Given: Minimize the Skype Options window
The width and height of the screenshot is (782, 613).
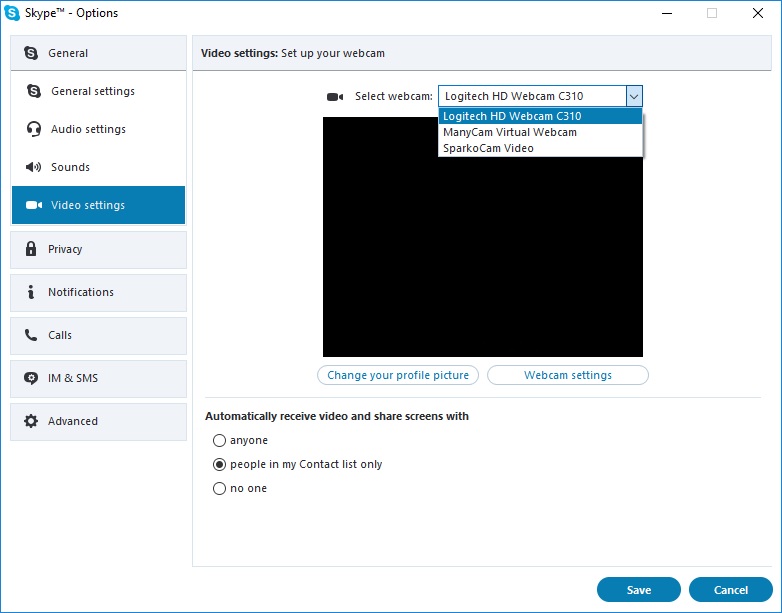Looking at the screenshot, I should click(x=667, y=13).
